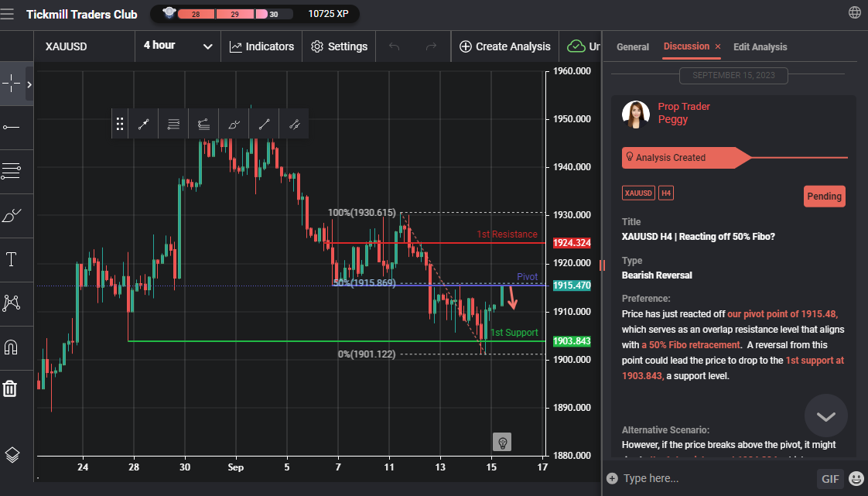Open the layers object tree icon
This screenshot has height=496, width=868.
pos(12,455)
